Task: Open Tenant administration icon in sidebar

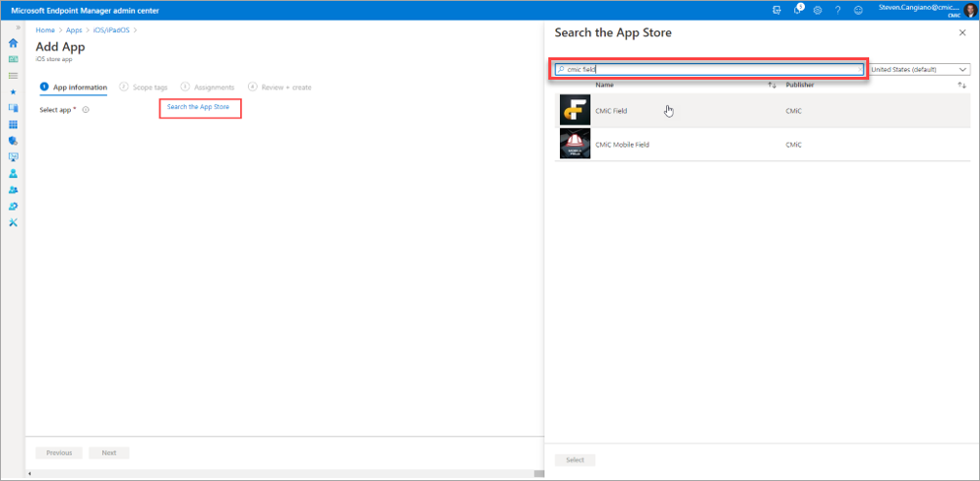Action: pos(14,206)
